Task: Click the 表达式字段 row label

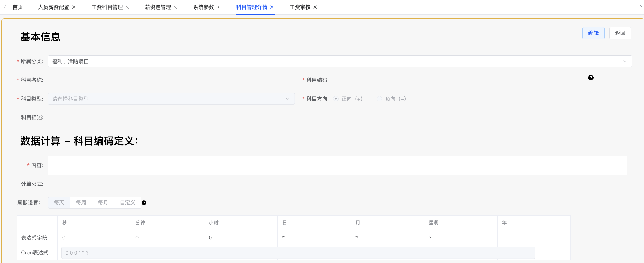Action: 34,238
